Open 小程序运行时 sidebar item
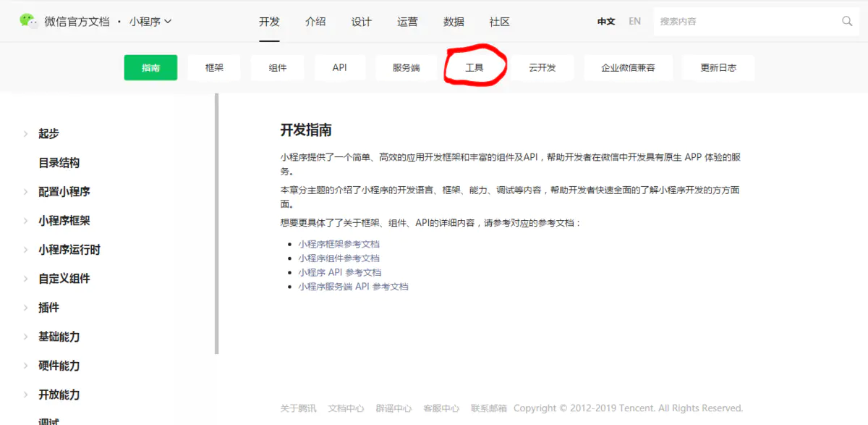The width and height of the screenshot is (868, 425). [x=69, y=250]
